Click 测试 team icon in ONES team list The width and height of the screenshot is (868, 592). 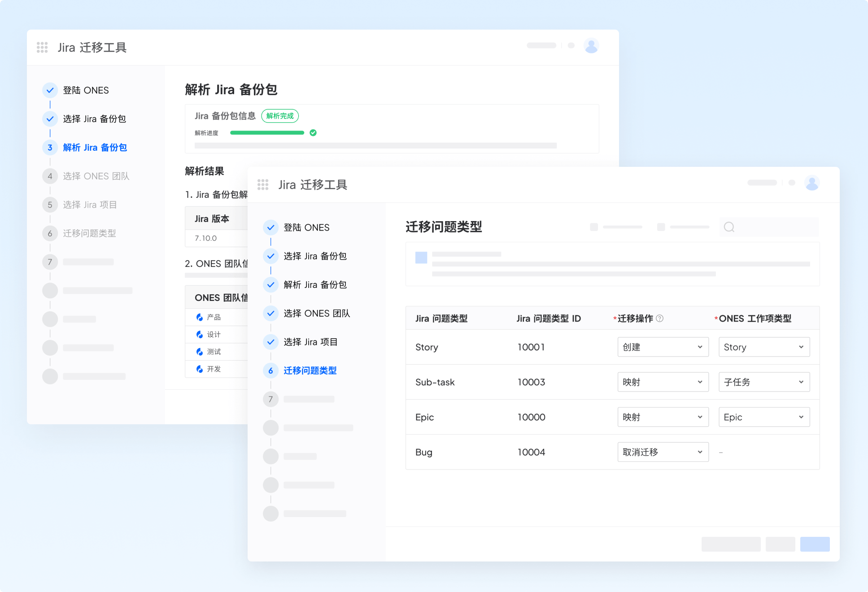200,352
